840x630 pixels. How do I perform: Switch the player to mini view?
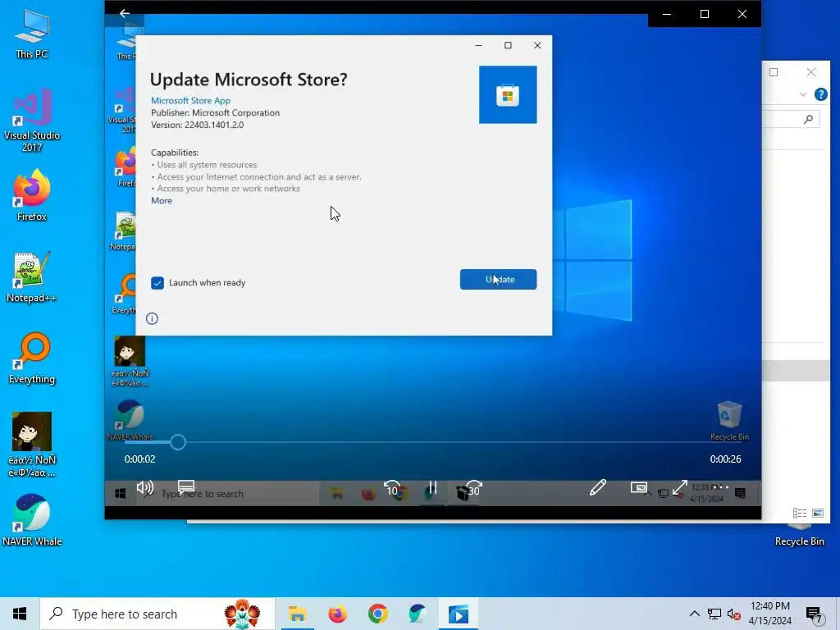(639, 487)
